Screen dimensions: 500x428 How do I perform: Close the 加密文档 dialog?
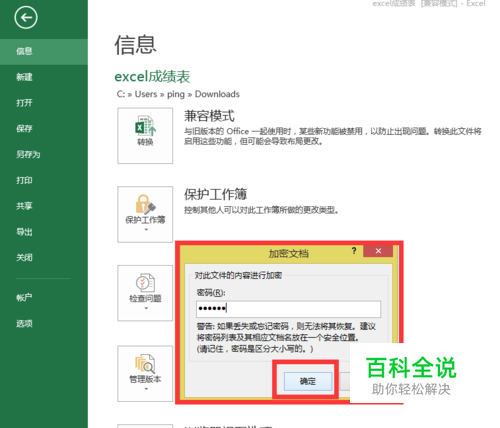(x=378, y=251)
